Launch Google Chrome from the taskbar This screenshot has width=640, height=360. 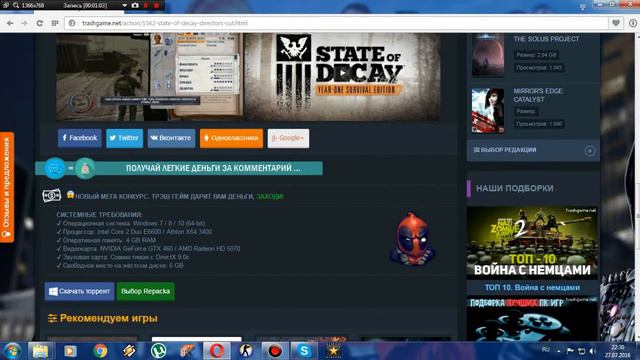(100, 351)
